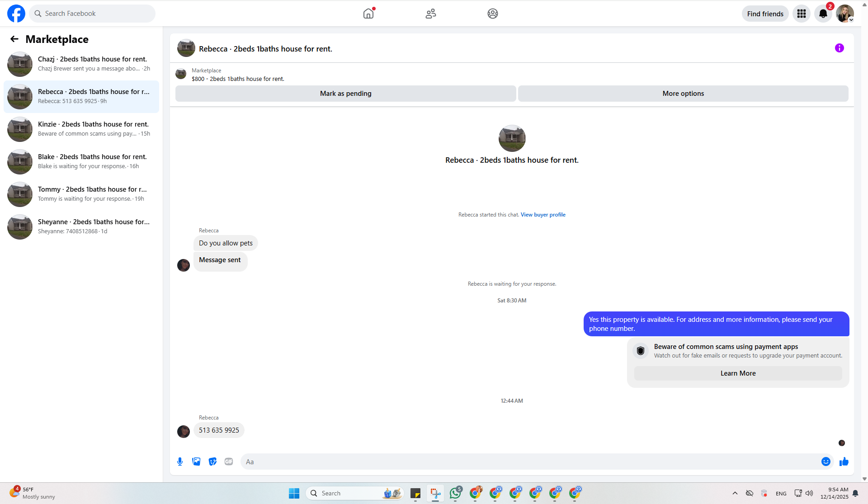Open the Facebook Home feed icon
The width and height of the screenshot is (868, 504).
[368, 14]
